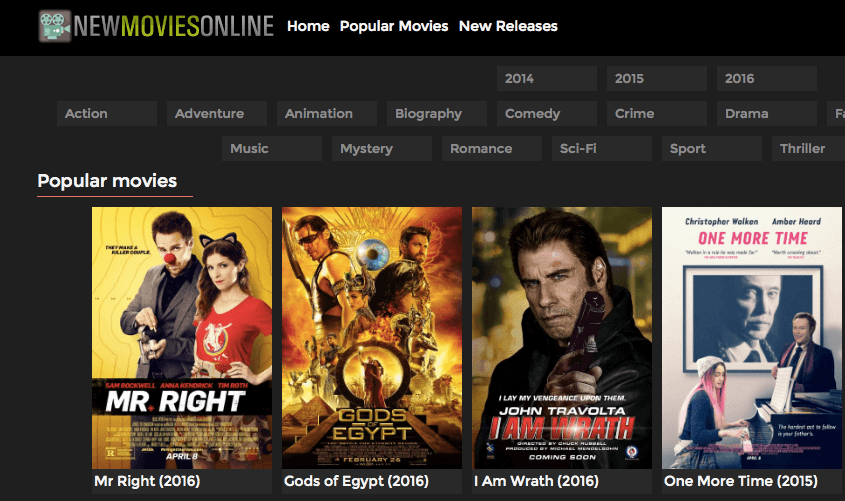The height and width of the screenshot is (501, 845).
Task: Select the Adventure genre
Action: [x=217, y=114]
